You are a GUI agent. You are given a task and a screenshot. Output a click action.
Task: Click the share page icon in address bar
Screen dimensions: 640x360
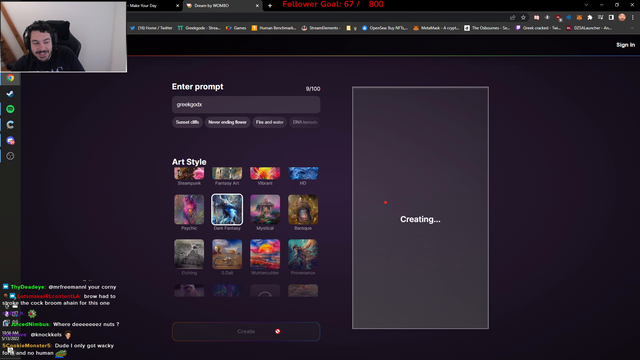pos(512,17)
